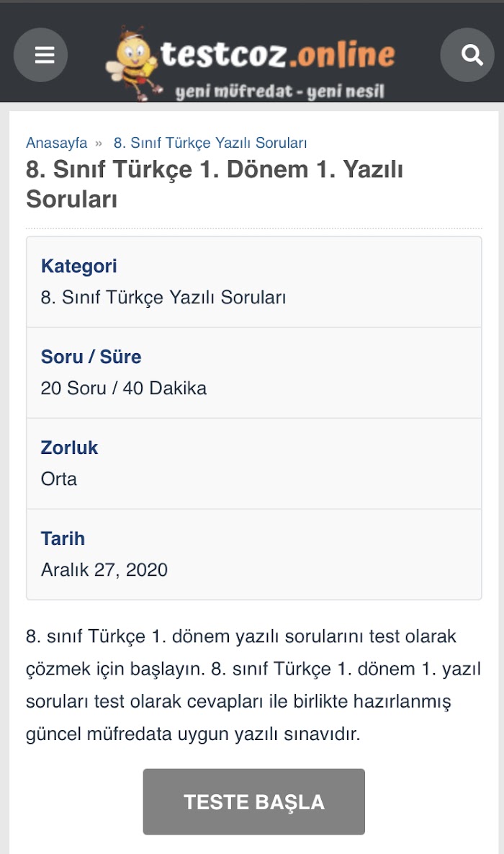Click the testcoz.online logo text

(278, 54)
